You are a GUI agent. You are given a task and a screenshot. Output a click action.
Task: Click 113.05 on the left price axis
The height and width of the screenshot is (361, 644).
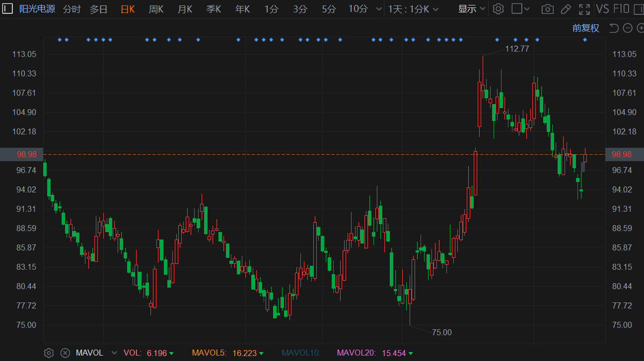click(x=24, y=54)
